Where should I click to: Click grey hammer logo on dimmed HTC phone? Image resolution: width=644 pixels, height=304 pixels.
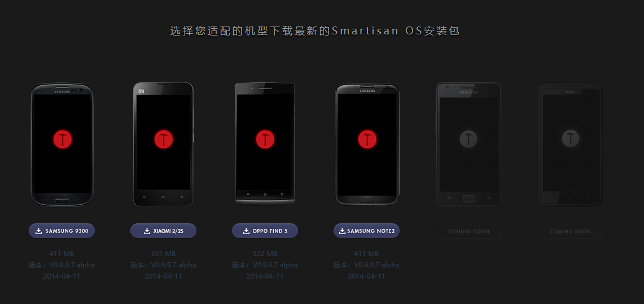click(570, 138)
